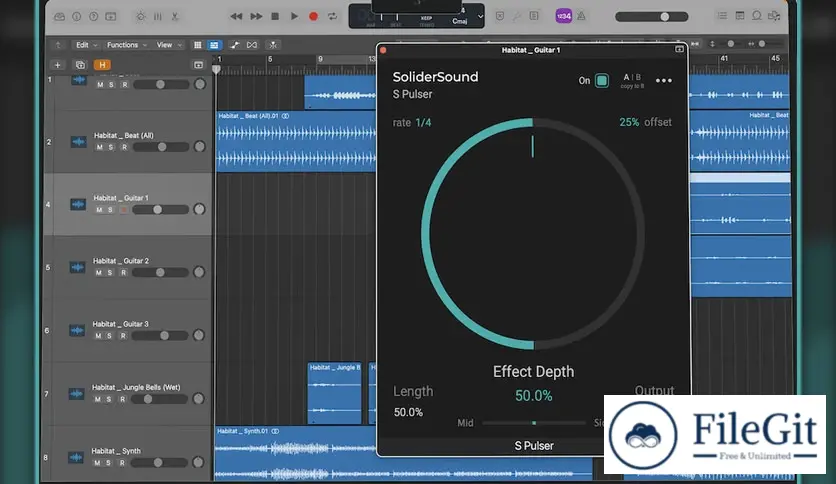Open the Inspector info icon
The height and width of the screenshot is (484, 836).
(77, 17)
